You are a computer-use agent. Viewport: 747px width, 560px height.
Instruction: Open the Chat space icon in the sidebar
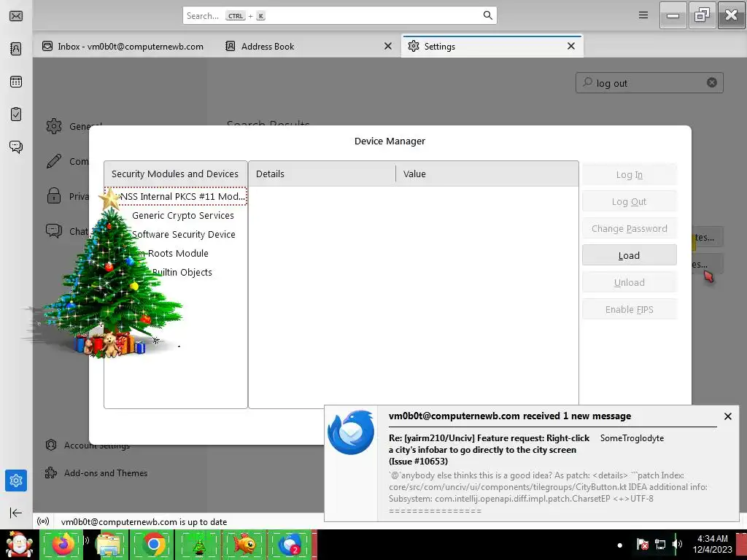point(16,147)
